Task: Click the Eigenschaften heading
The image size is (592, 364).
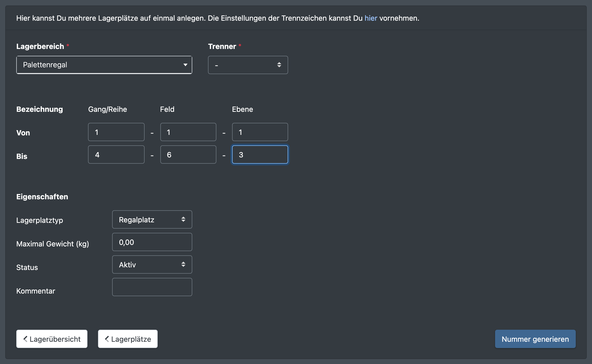Action: 42,197
